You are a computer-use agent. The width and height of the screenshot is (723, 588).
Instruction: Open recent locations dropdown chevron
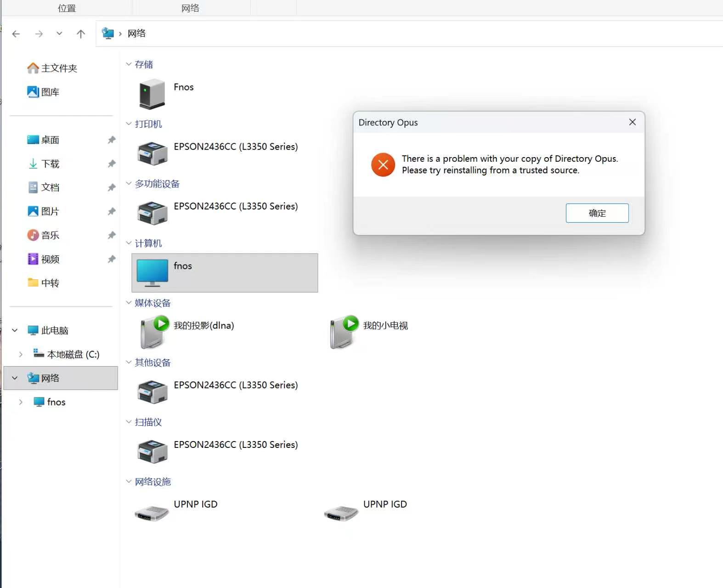59,34
